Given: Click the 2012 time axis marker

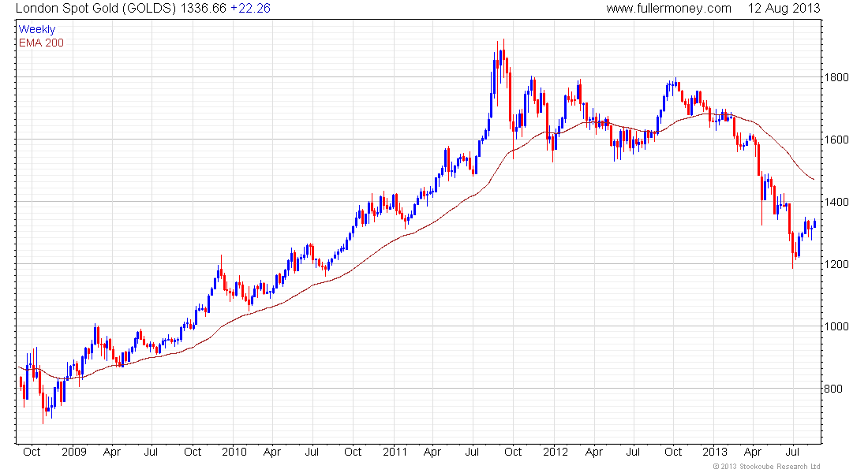Looking at the screenshot, I should tap(556, 452).
